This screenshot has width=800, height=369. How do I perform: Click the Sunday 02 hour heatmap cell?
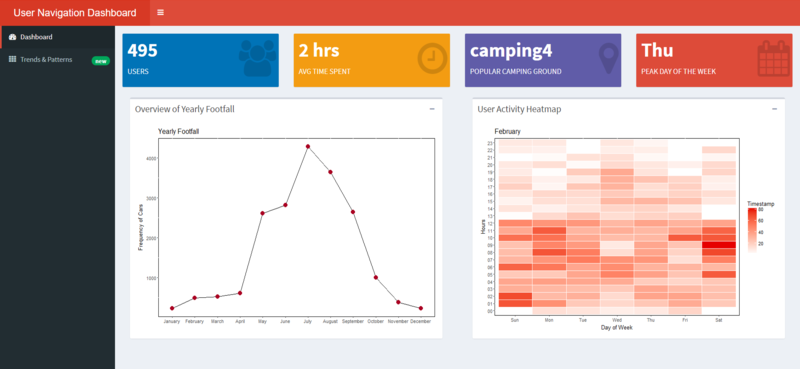(515, 296)
